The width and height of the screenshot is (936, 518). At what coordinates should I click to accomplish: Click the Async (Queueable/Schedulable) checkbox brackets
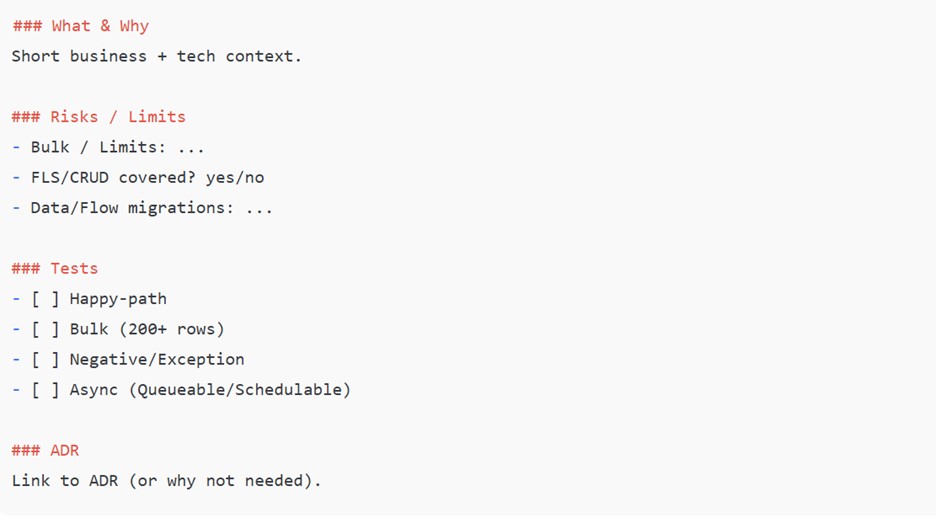45,390
